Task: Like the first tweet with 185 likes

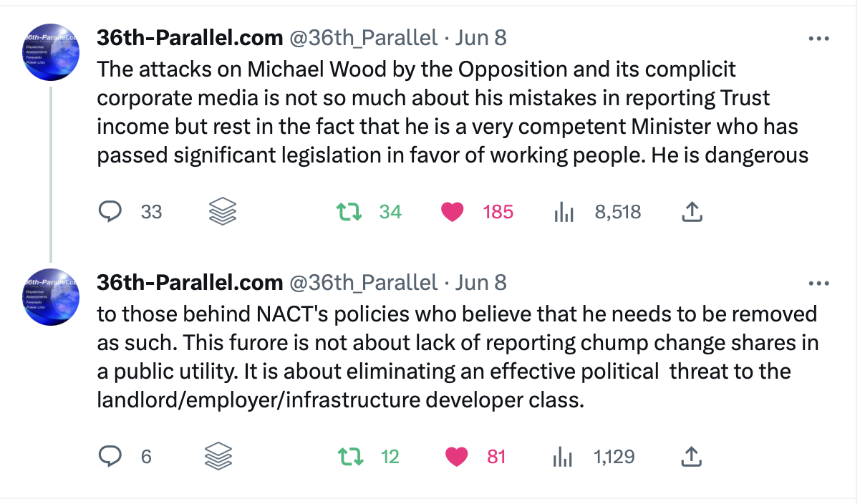Action: [452, 212]
